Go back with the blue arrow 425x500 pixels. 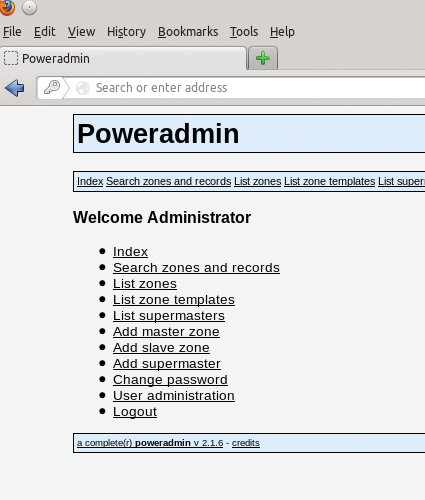click(x=15, y=88)
